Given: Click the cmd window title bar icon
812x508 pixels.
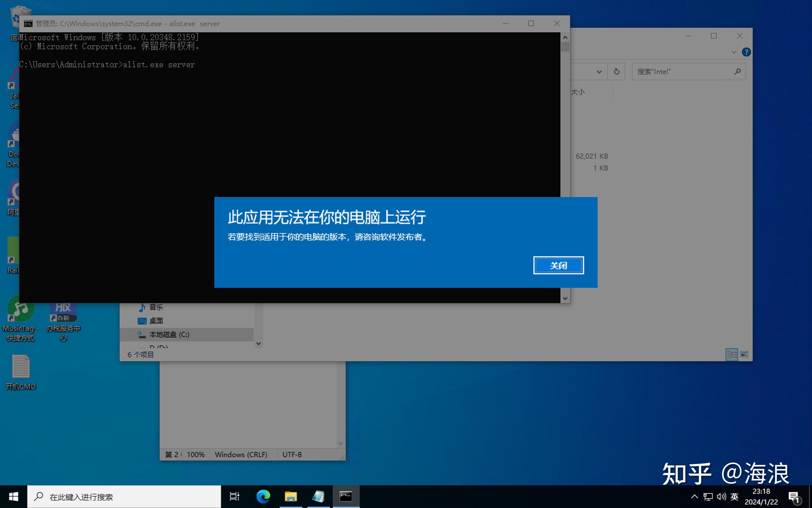Looking at the screenshot, I should coord(28,23).
